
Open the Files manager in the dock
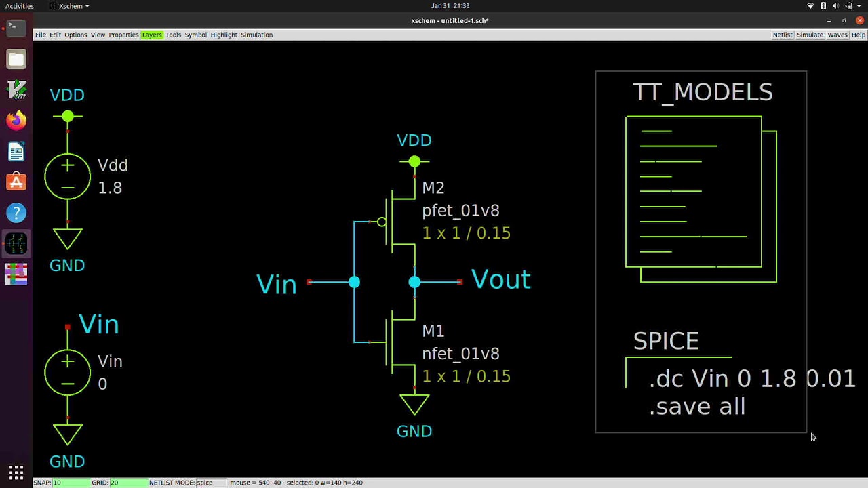tap(16, 59)
